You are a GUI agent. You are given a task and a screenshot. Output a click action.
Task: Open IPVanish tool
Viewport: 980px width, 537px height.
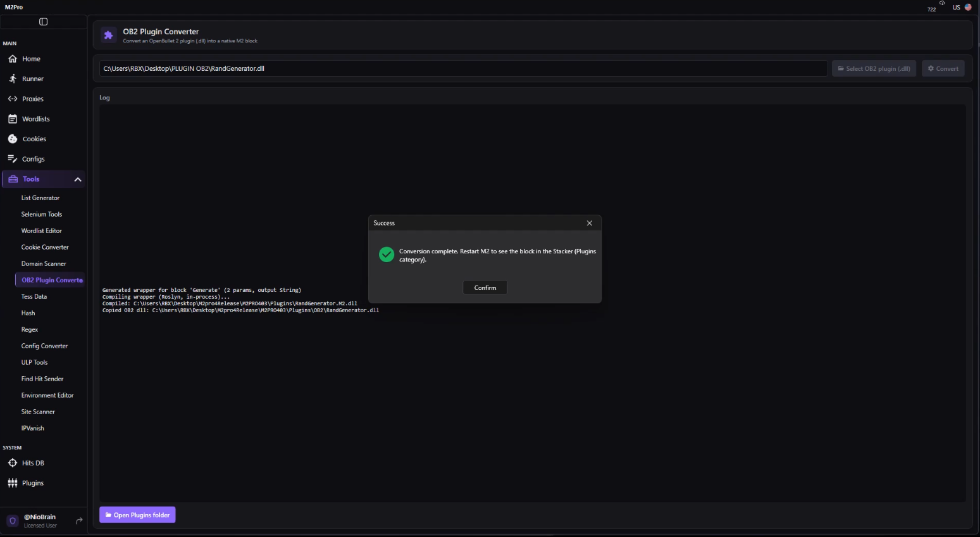(x=33, y=429)
